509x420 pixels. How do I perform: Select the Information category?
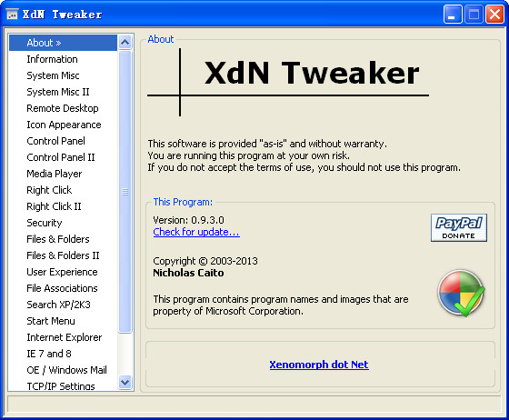63,59
